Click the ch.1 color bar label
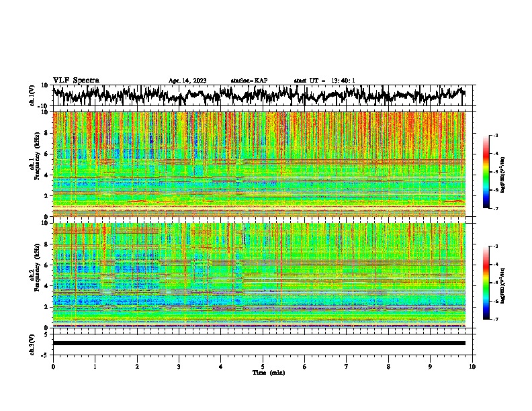Screen dimensions: 532x411 coord(503,175)
